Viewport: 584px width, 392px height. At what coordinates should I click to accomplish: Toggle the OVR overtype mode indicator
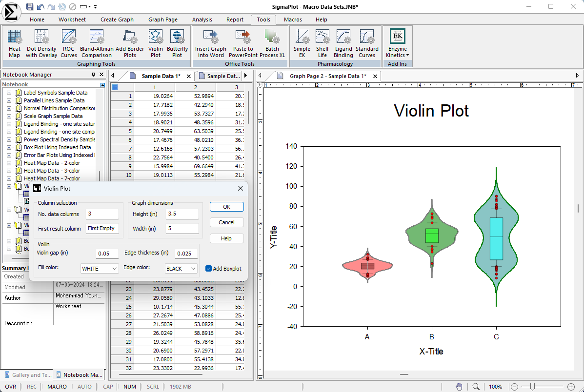[x=11, y=387]
